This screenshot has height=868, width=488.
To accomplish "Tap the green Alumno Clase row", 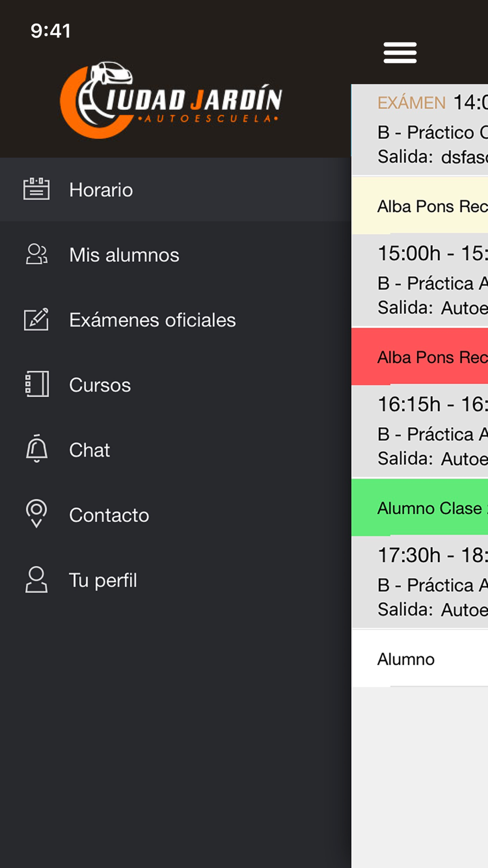I will coord(420,507).
